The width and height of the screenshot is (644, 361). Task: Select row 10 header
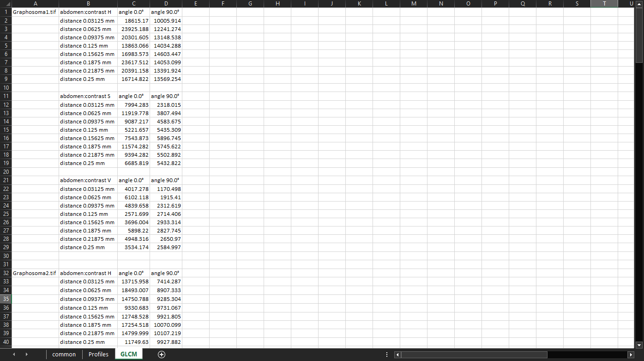click(x=6, y=88)
